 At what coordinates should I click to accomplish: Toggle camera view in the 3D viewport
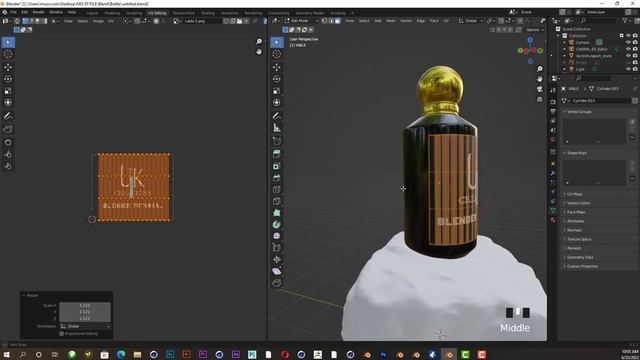pos(540,89)
